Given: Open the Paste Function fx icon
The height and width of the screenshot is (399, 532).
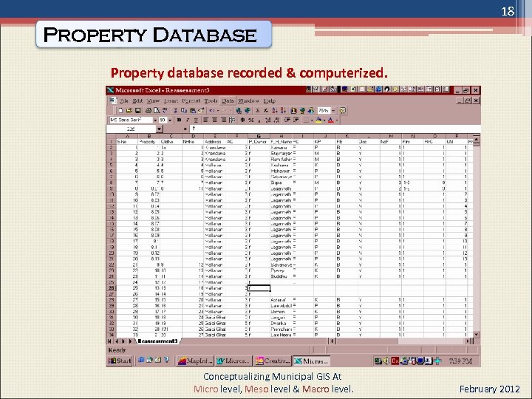Looking at the screenshot, I should (x=266, y=111).
